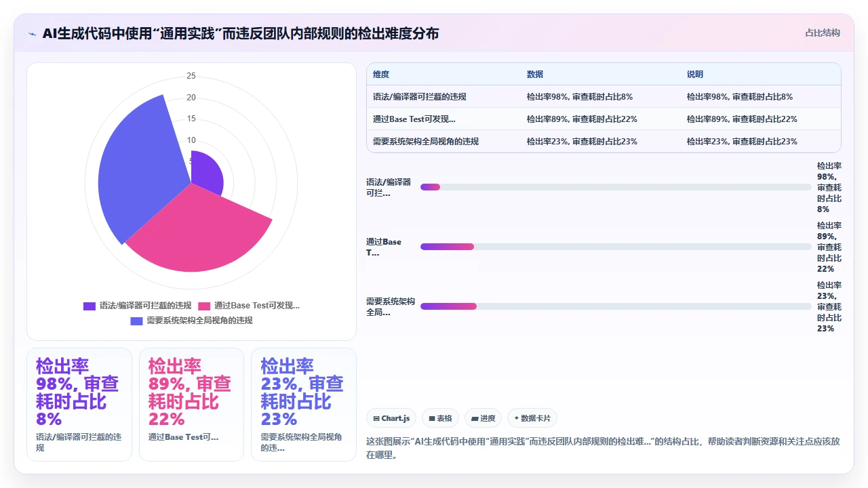
Task: Click the header icon before the title
Action: click(32, 33)
